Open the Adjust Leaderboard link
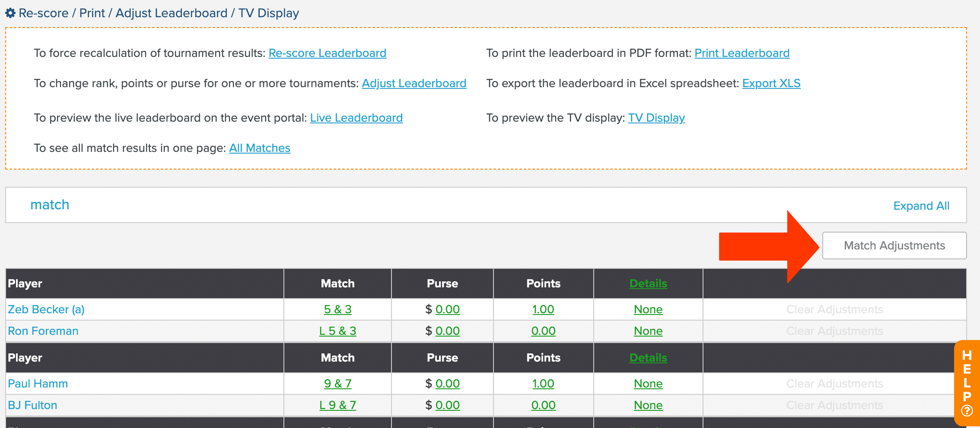 click(414, 83)
